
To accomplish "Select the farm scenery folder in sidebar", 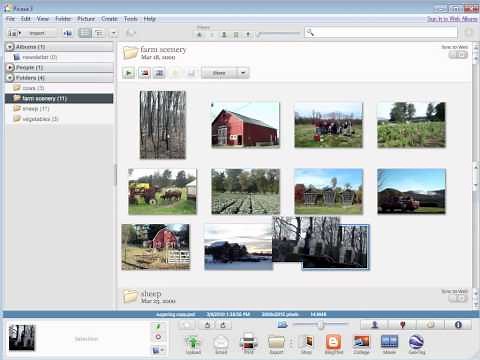I will 59,98.
